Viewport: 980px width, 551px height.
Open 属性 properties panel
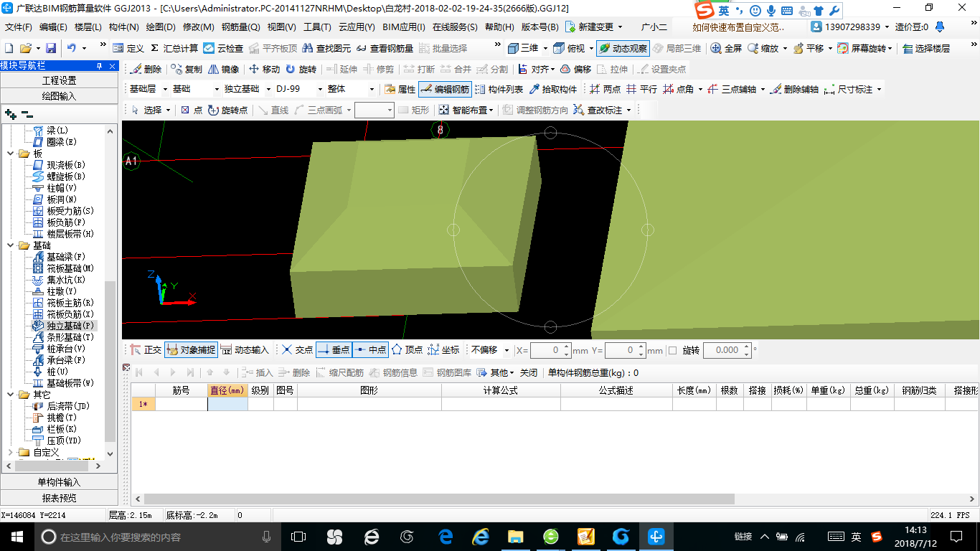(400, 89)
